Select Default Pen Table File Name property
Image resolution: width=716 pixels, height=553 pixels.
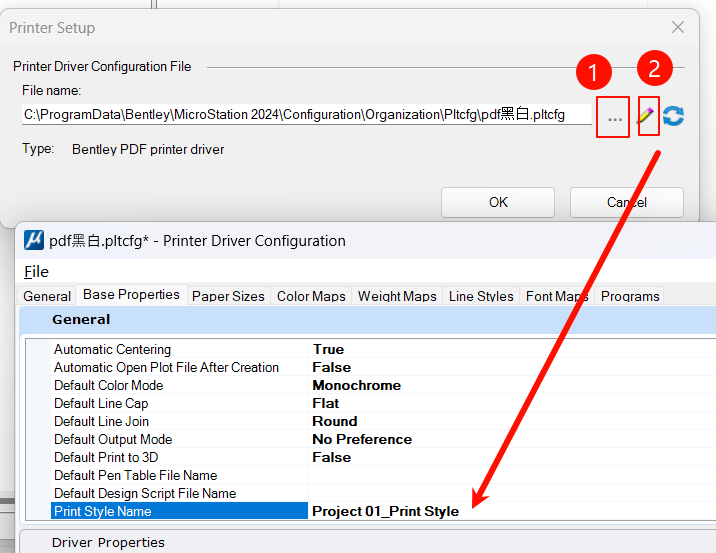(179, 475)
